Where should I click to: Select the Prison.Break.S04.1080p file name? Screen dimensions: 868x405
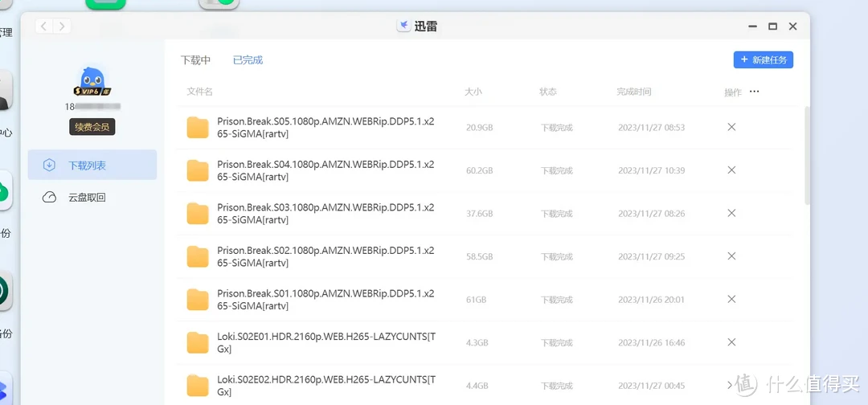[325, 170]
